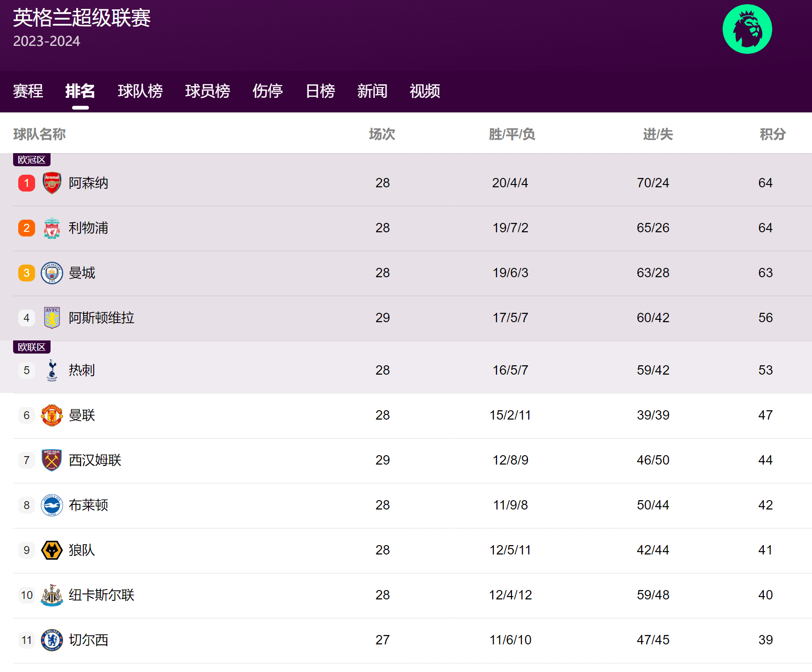Screen dimensions: 812x672
Task: Open the 视频 tab
Action: pos(424,91)
